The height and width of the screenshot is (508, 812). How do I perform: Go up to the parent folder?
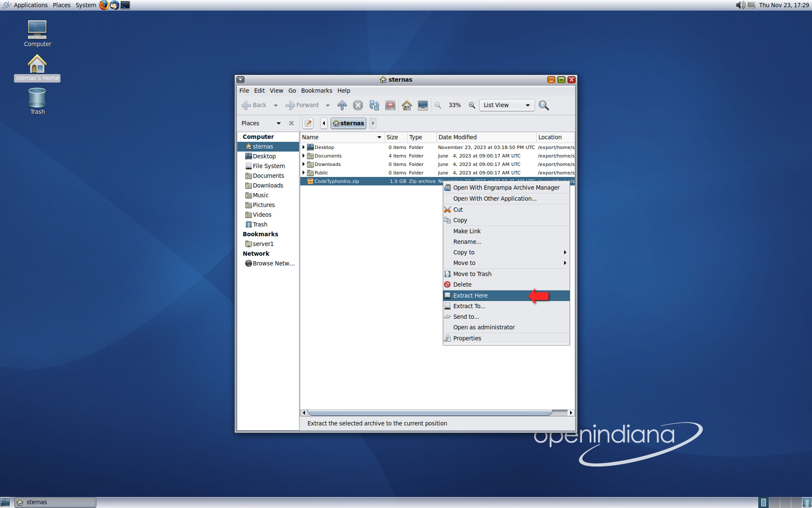pos(342,105)
